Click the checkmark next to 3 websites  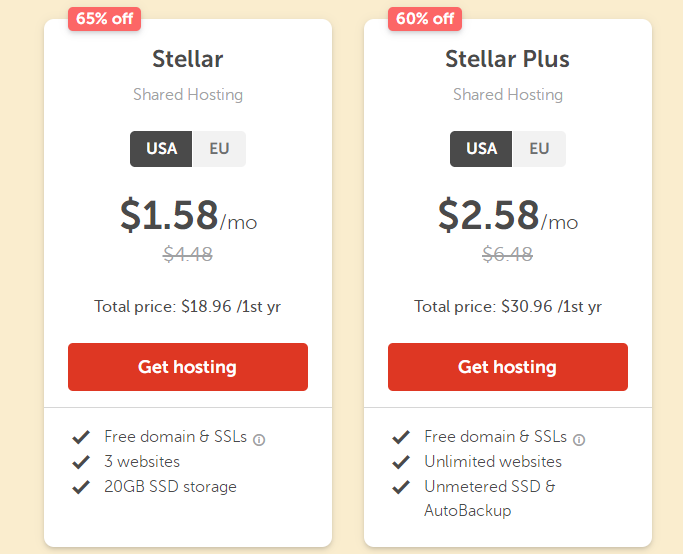click(81, 462)
